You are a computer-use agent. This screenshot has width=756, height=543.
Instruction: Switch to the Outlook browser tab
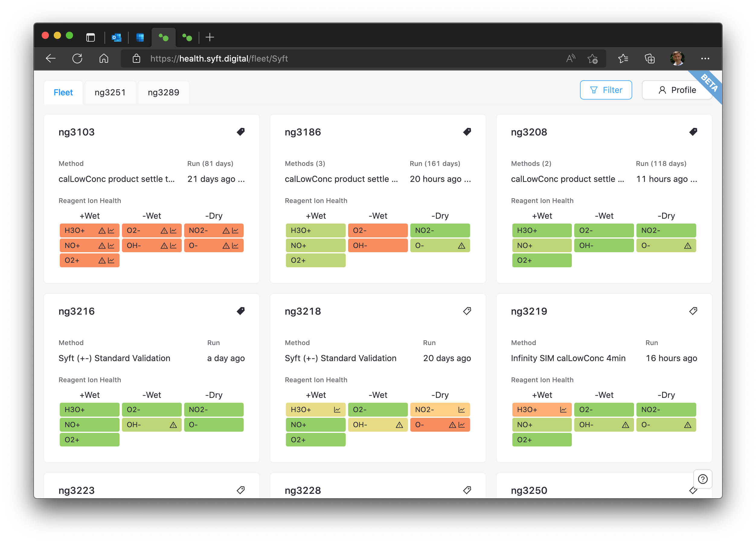pyautogui.click(x=116, y=37)
